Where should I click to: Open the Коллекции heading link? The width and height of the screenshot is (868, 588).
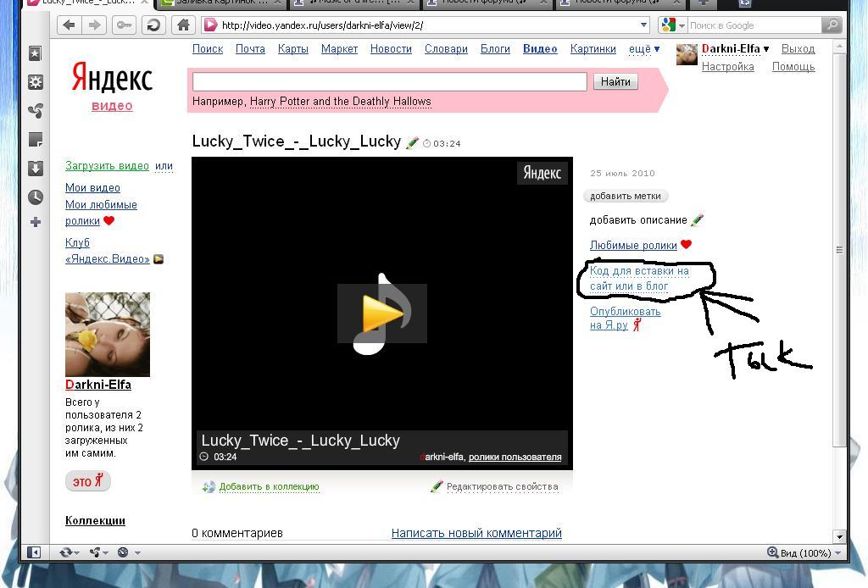pos(95,520)
